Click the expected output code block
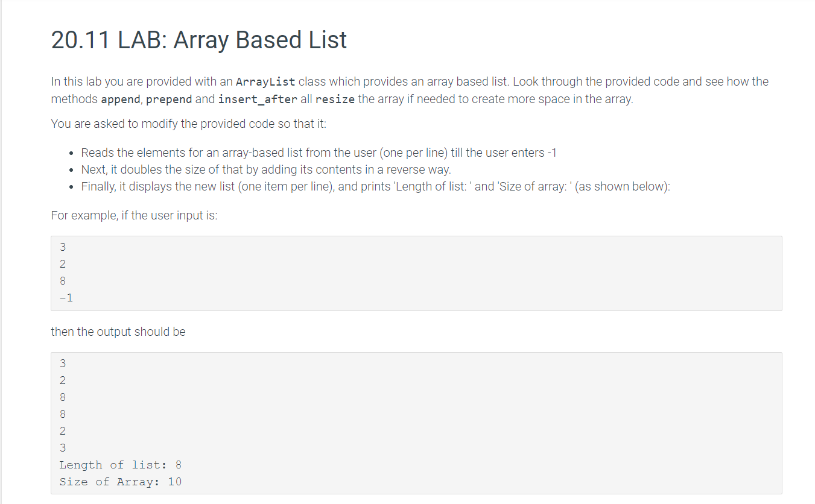815x504 pixels. tap(416, 422)
